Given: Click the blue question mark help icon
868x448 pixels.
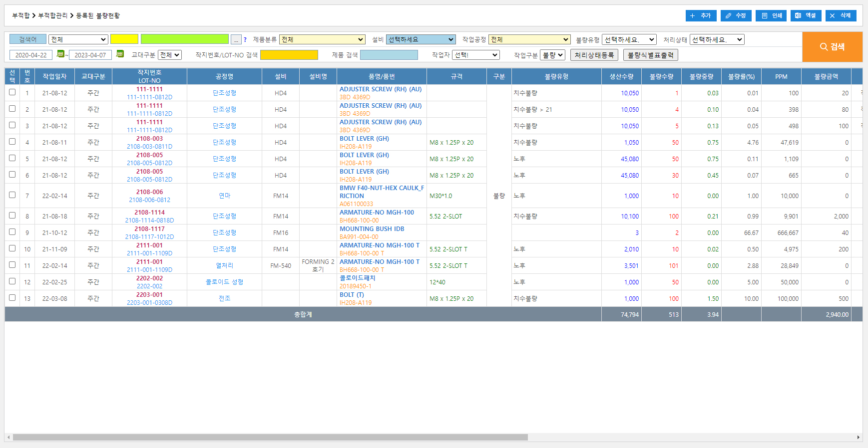Looking at the screenshot, I should (x=245, y=40).
